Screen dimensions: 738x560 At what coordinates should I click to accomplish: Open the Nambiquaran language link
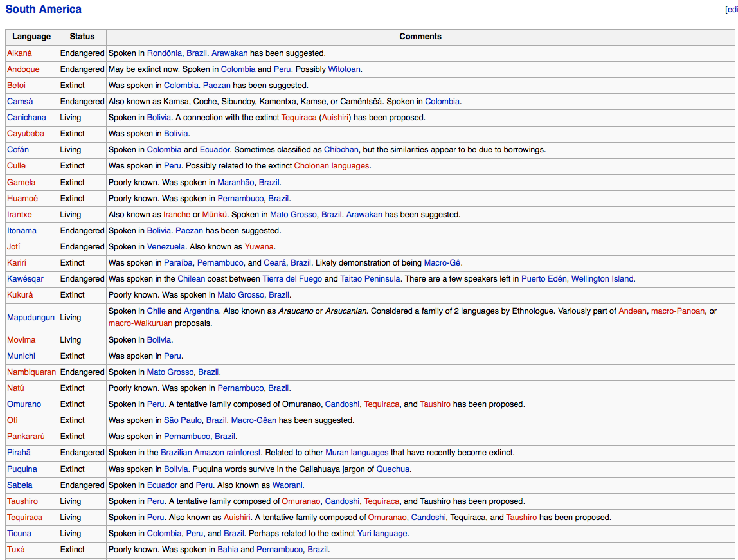tap(31, 372)
